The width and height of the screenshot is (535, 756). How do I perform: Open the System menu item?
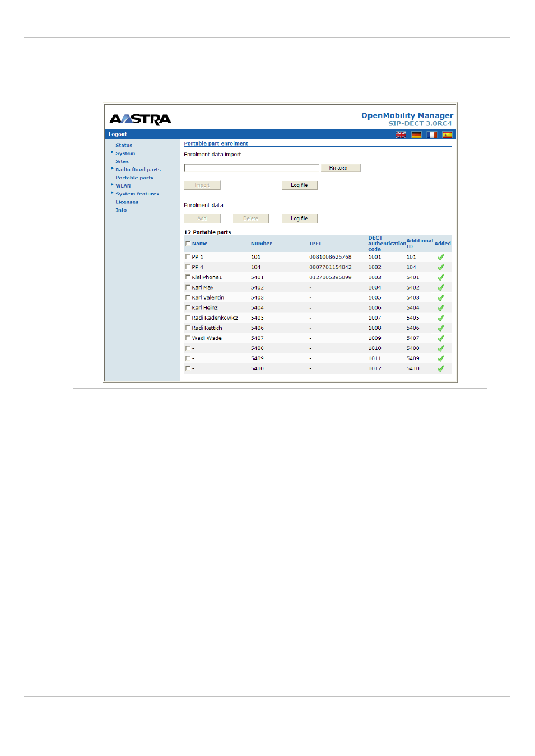pyautogui.click(x=125, y=153)
